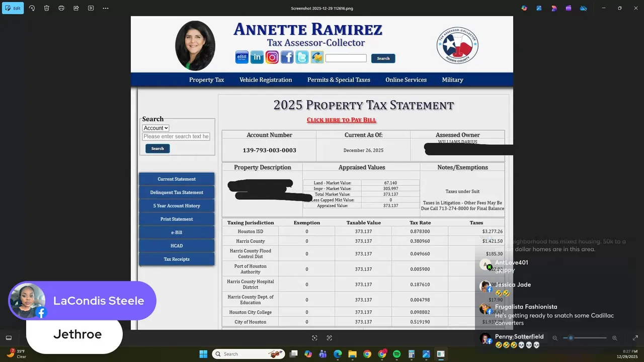The image size is (644, 362).
Task: Click the 'December 26, 2025' date
Action: click(363, 150)
